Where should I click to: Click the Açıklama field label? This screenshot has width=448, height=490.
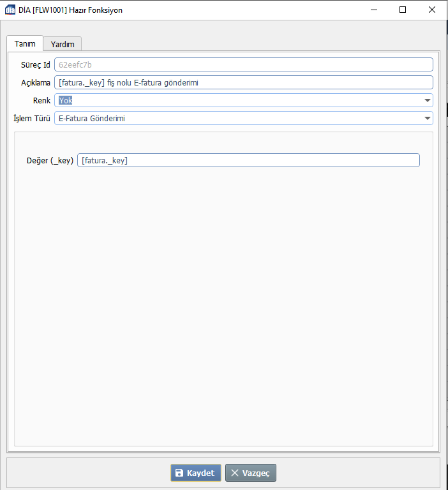[35, 83]
